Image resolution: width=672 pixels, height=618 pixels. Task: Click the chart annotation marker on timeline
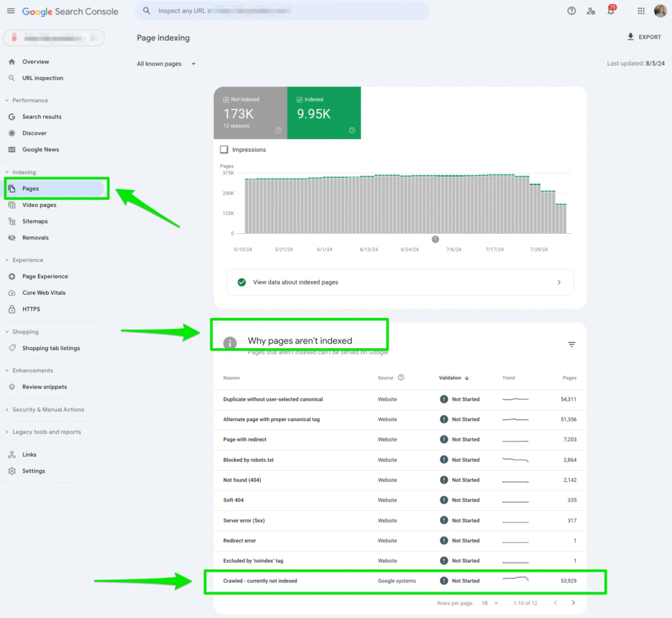coord(435,240)
